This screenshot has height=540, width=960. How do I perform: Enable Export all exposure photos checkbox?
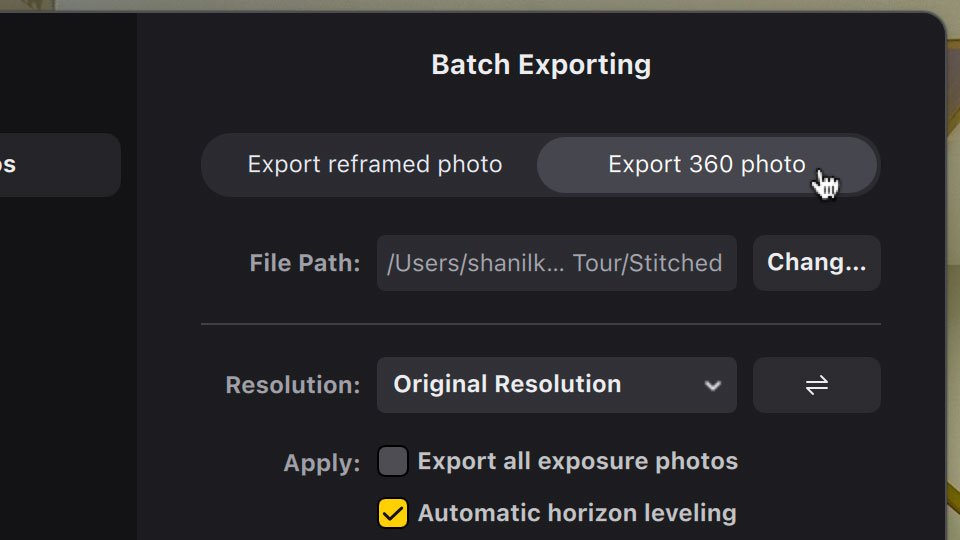point(392,461)
